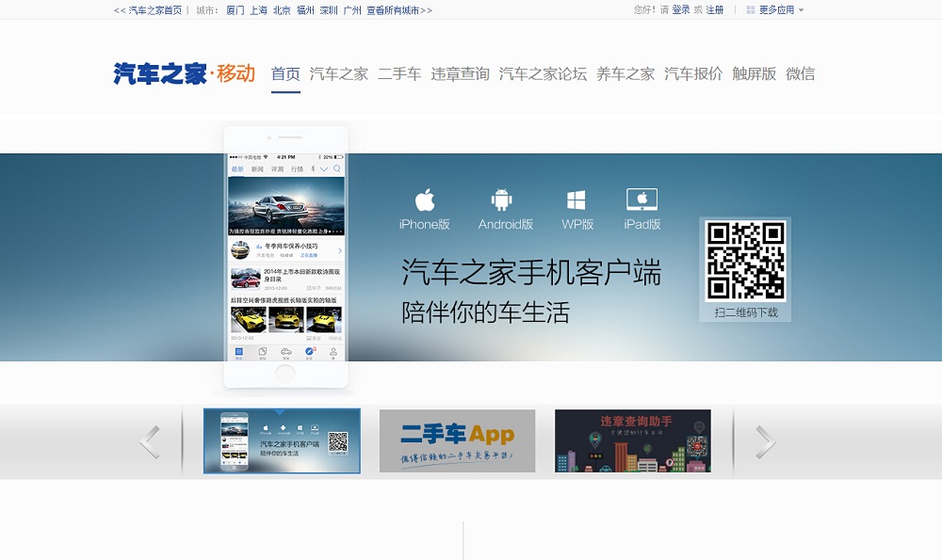The height and width of the screenshot is (560, 942).
Task: Click the phone mockup screen image
Action: pos(286,256)
